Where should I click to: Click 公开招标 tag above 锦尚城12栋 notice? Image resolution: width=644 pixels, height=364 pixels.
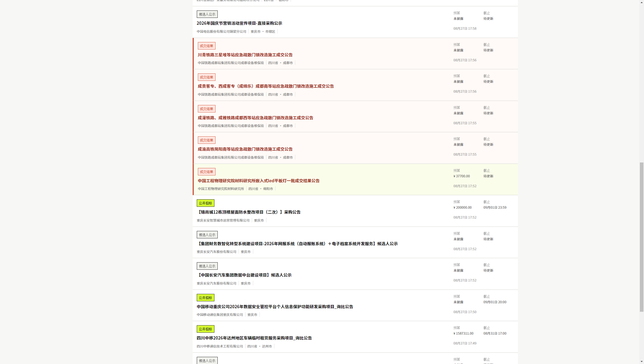point(205,203)
